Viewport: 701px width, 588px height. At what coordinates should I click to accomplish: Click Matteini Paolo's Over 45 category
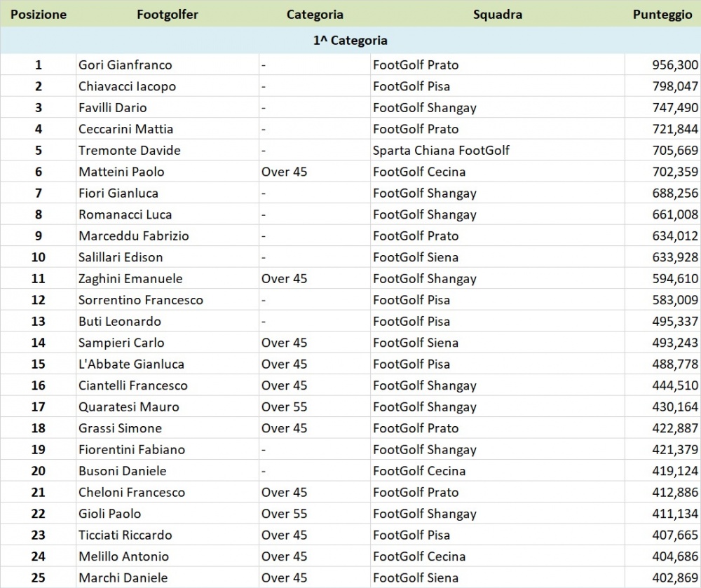click(284, 172)
